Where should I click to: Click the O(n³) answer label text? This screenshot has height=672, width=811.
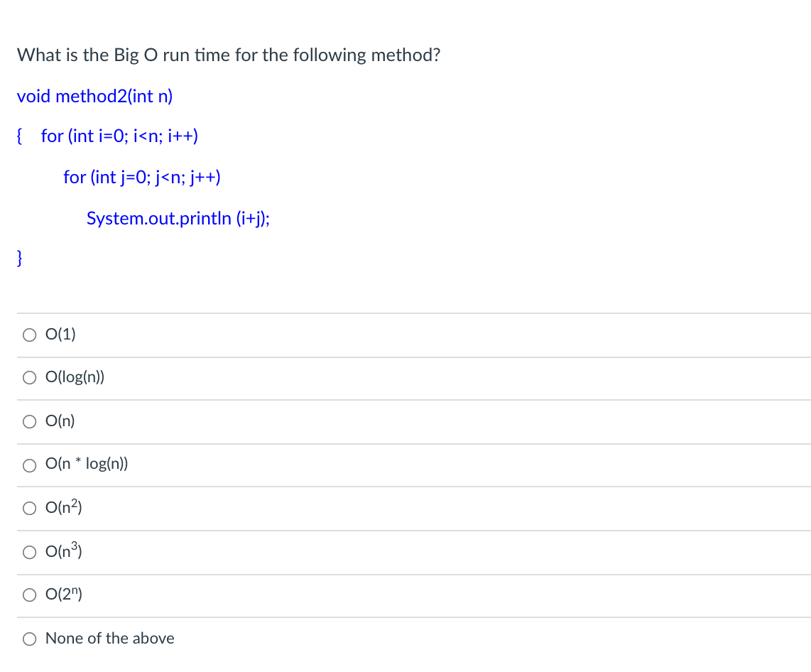64,551
